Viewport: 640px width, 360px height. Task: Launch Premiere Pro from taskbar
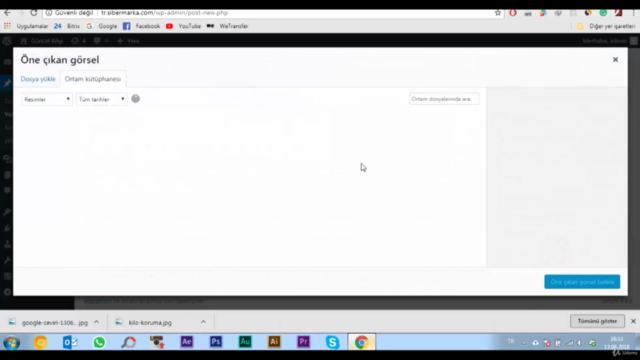point(303,342)
